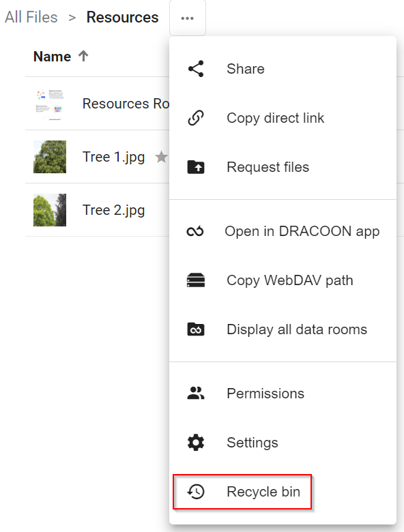The width and height of the screenshot is (404, 532).
Task: Click the Share icon in menu
Action: (196, 69)
